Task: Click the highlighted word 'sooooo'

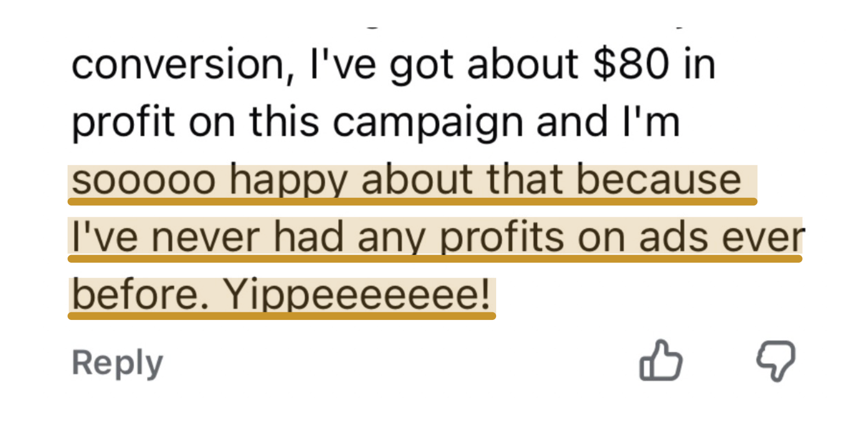Action: coord(144,181)
